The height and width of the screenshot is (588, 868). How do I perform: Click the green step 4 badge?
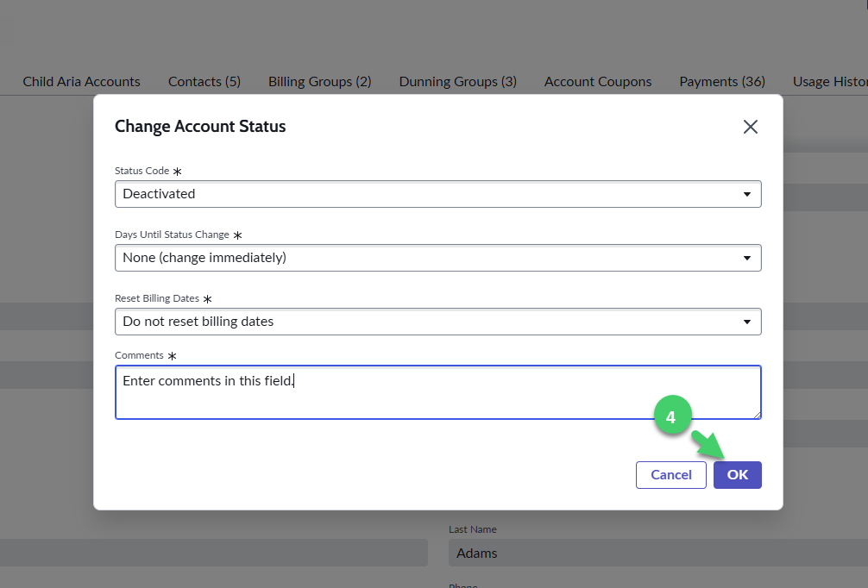(673, 416)
